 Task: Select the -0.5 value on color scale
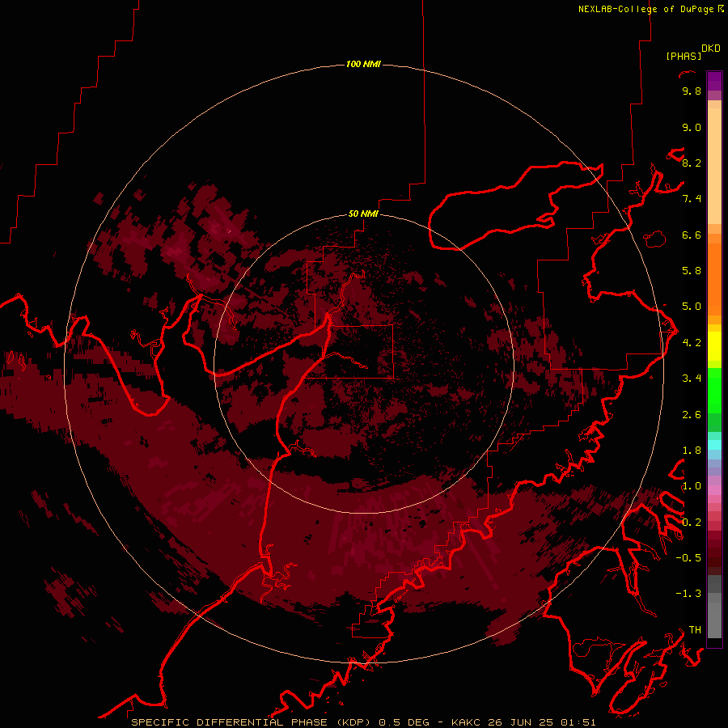pyautogui.click(x=688, y=557)
